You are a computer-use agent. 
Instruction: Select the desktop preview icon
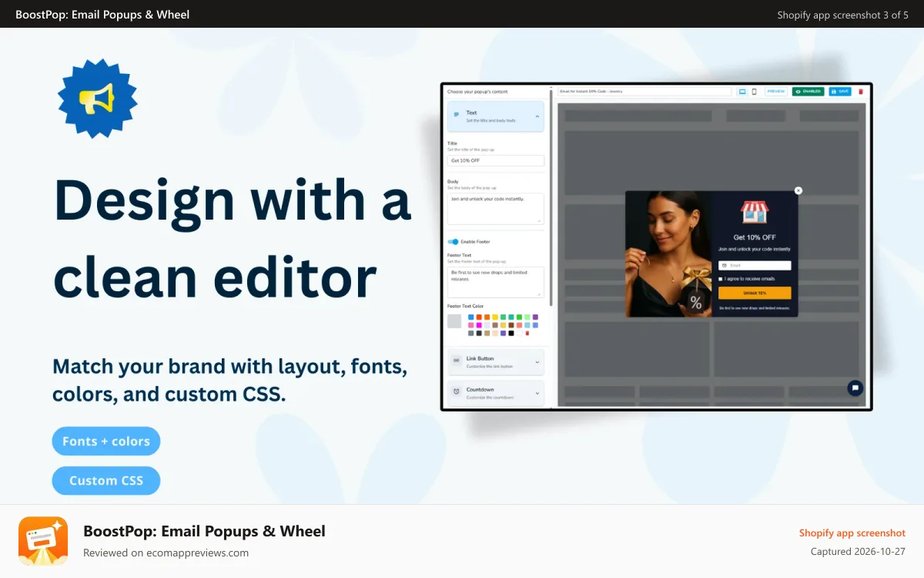742,91
